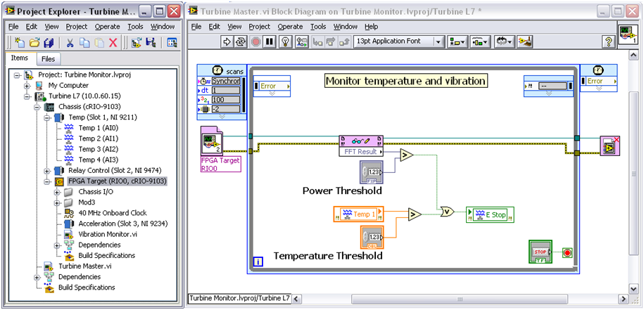Click Clean Up Diagram icon
The width and height of the screenshot is (644, 310).
click(x=524, y=41)
